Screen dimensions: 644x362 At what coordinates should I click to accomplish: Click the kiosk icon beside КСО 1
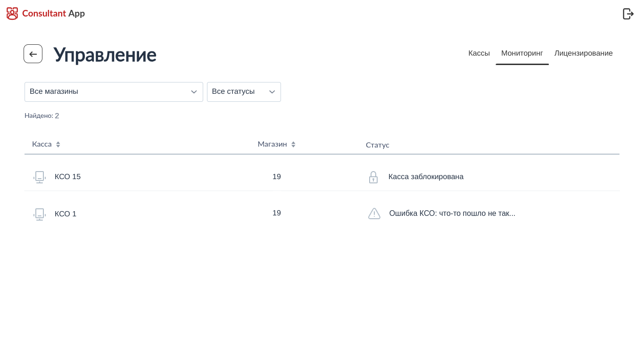(x=40, y=214)
